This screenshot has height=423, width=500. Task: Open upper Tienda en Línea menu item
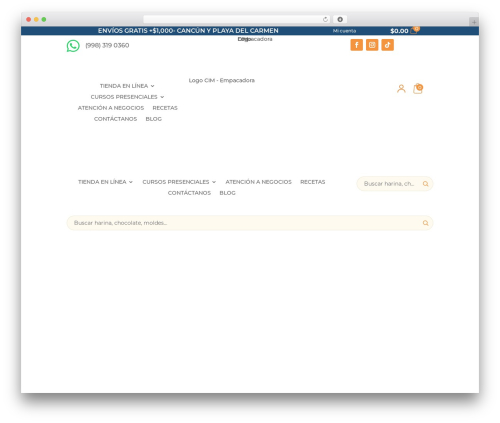pos(124,86)
